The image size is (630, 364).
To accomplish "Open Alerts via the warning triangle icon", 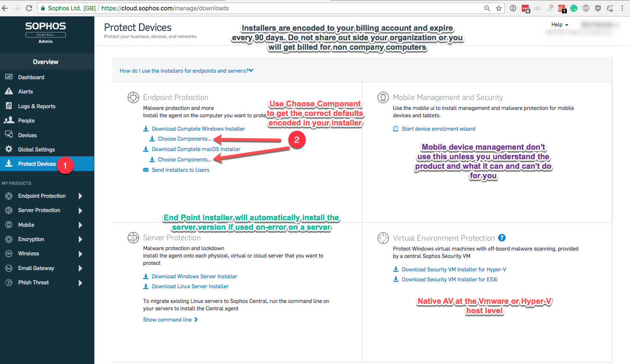I will (x=10, y=91).
